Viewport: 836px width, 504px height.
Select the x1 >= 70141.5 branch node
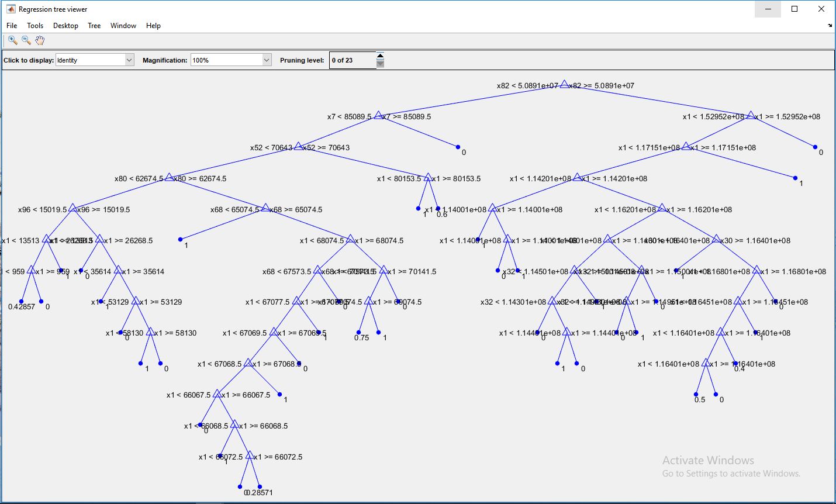pyautogui.click(x=383, y=271)
